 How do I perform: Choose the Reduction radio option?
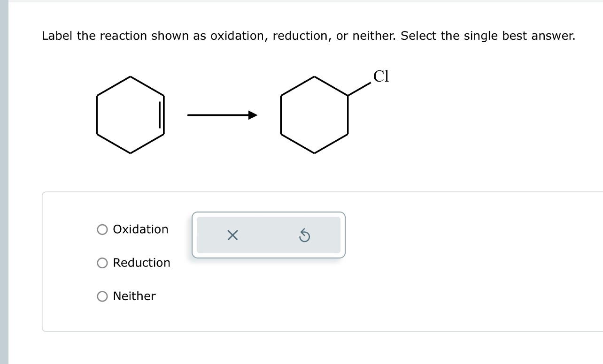pos(102,263)
